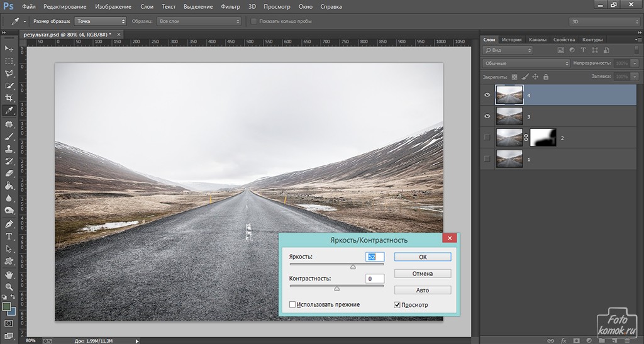Click the Lock transparent pixels icon
This screenshot has height=344, width=644.
point(514,77)
